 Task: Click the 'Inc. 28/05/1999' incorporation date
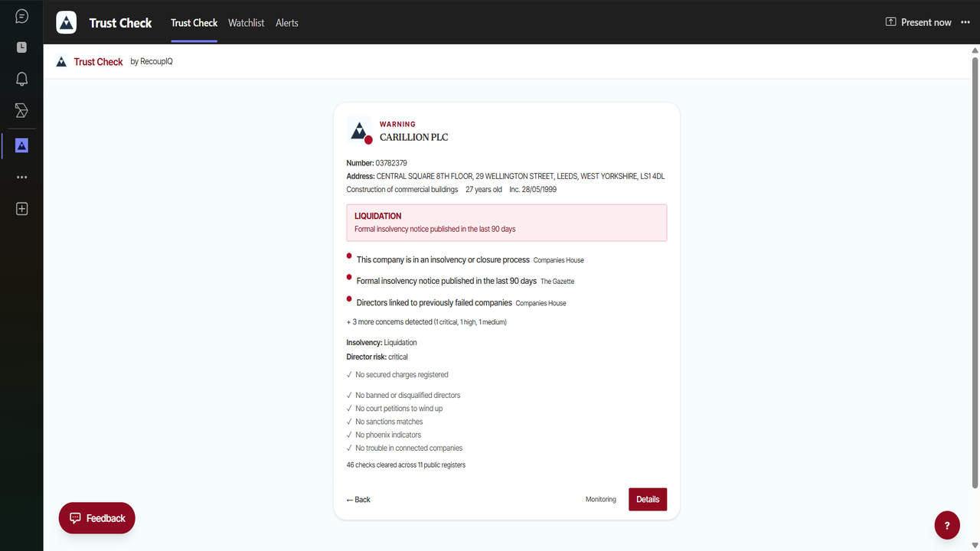click(533, 189)
